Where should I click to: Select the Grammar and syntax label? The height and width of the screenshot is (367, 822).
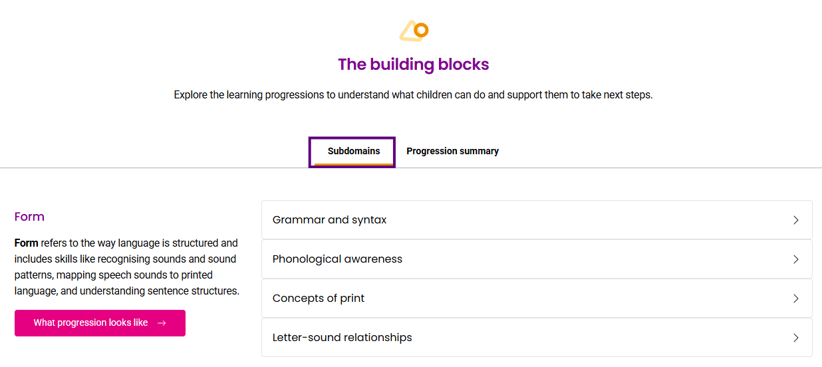pos(329,220)
